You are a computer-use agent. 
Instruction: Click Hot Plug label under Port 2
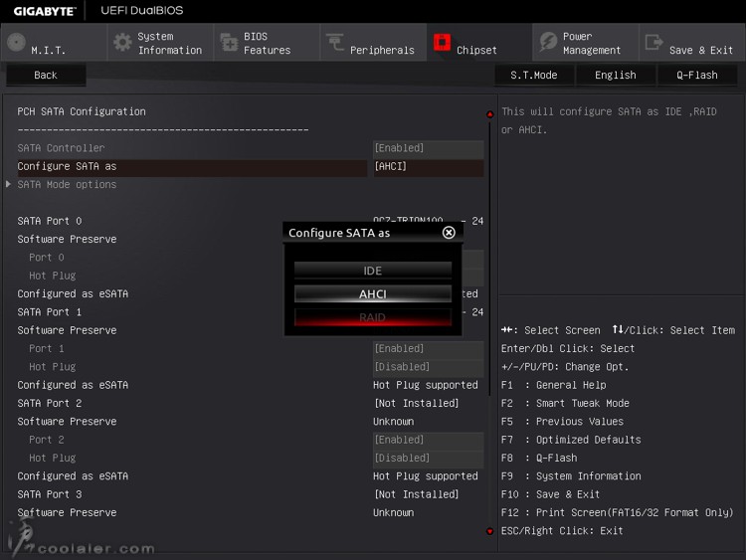click(x=53, y=459)
